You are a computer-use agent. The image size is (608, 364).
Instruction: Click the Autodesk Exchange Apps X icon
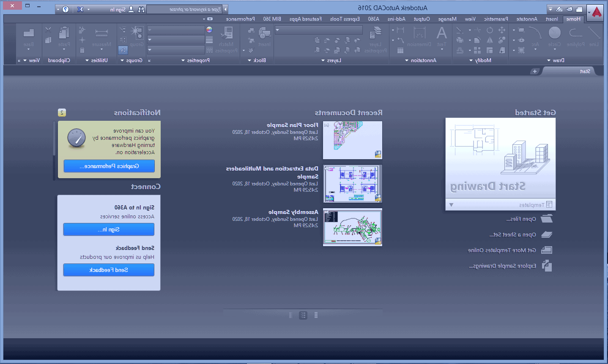pyautogui.click(x=80, y=9)
